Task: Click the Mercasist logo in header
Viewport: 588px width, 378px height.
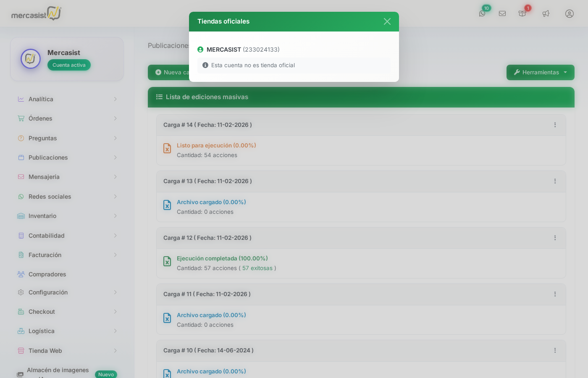Action: click(36, 14)
